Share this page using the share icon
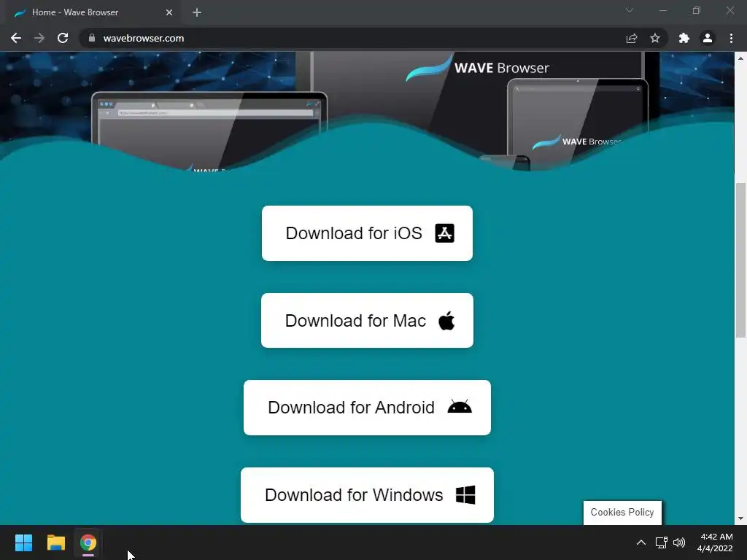This screenshot has height=560, width=747. (x=632, y=38)
